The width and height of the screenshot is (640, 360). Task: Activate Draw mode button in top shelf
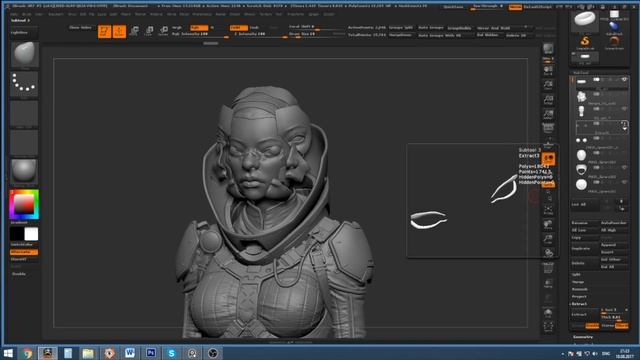(x=119, y=31)
